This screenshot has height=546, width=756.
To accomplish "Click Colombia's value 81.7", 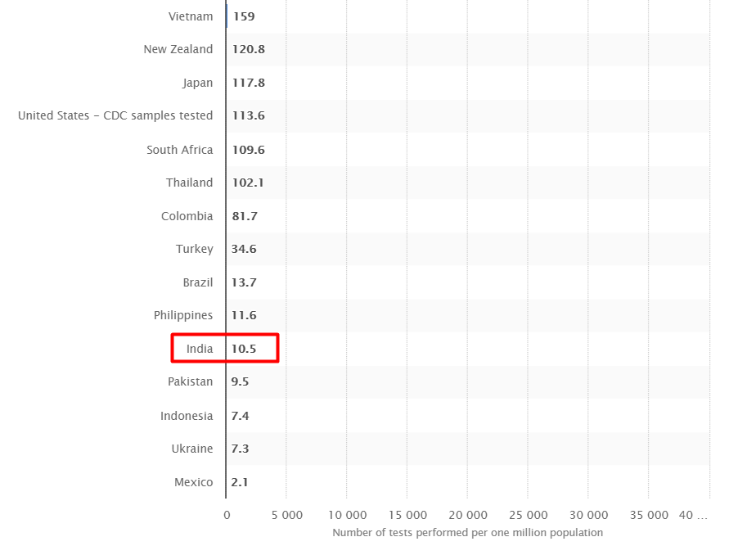I will tap(245, 216).
